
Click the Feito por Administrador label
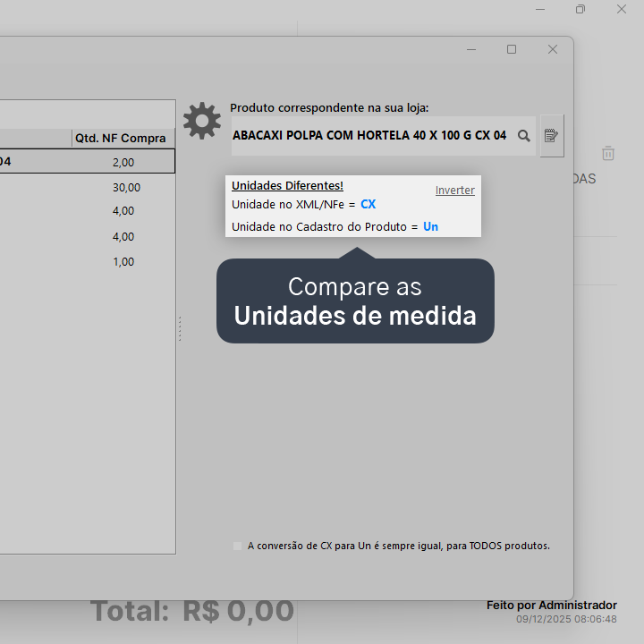pos(552,606)
